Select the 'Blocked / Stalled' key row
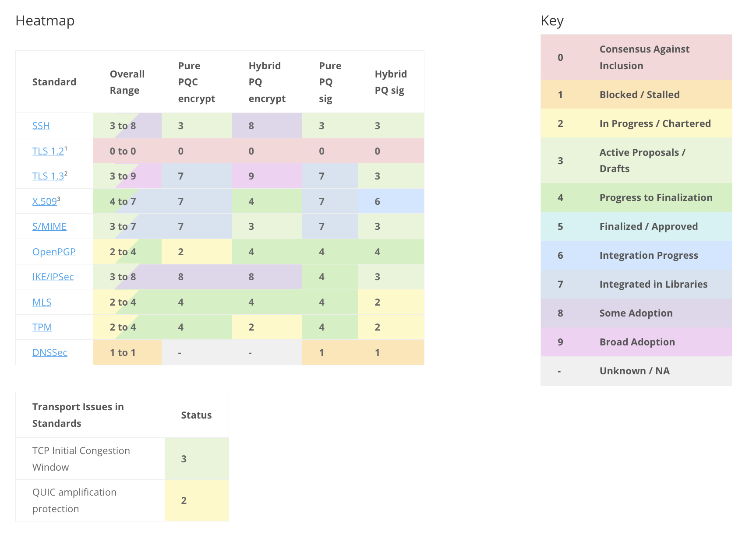This screenshot has width=756, height=542. point(636,95)
